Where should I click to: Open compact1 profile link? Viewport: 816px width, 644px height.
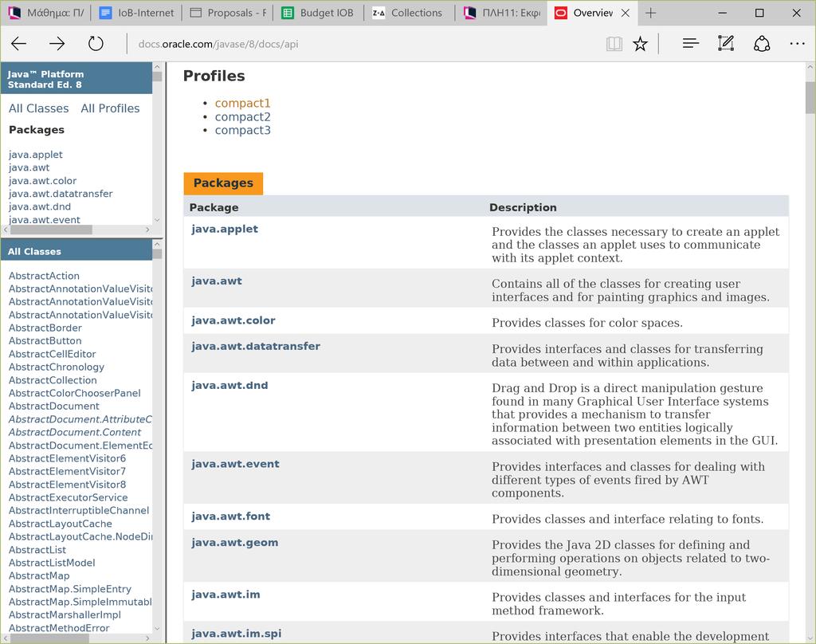click(x=242, y=103)
